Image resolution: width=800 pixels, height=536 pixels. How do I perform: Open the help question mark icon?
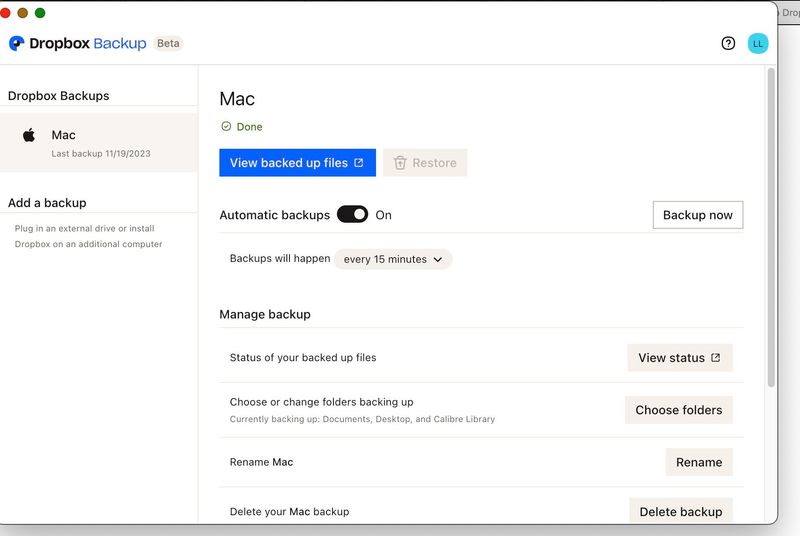click(728, 43)
